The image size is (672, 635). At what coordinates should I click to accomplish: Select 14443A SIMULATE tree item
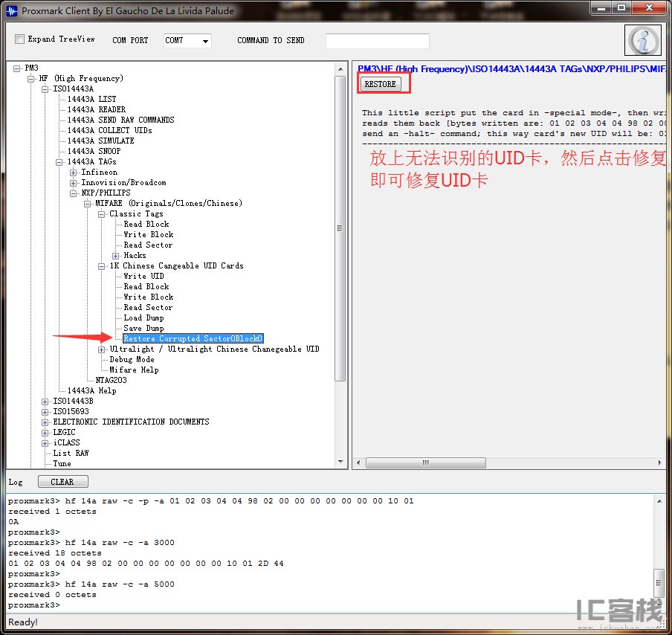[100, 141]
